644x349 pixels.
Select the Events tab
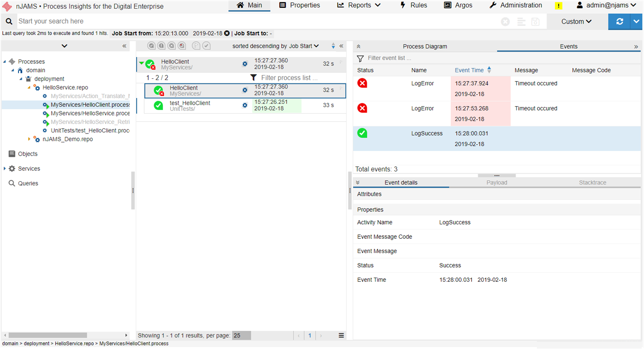click(x=568, y=46)
